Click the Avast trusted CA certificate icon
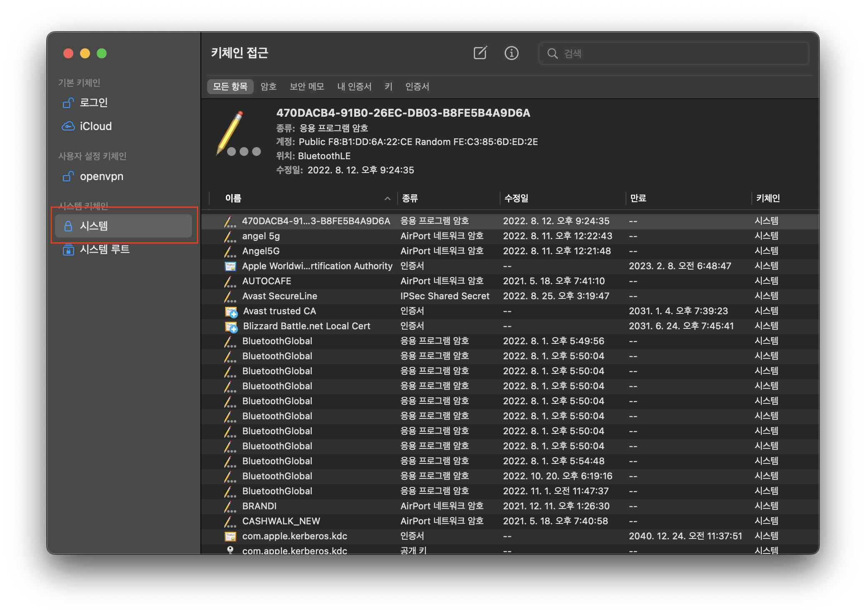 [231, 311]
